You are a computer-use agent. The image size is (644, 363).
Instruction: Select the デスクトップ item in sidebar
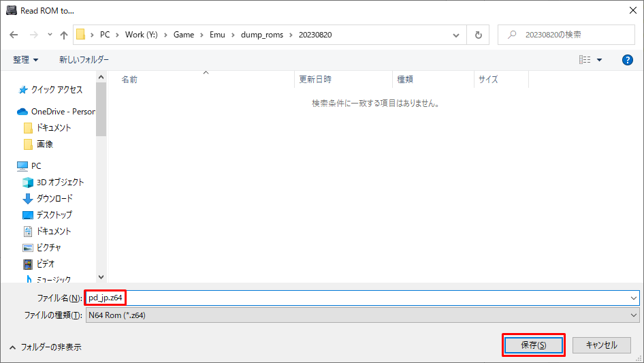click(54, 215)
